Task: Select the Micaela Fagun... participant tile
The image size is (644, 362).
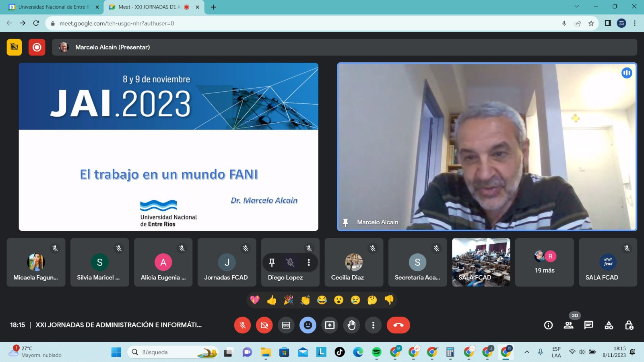Action: tap(36, 262)
